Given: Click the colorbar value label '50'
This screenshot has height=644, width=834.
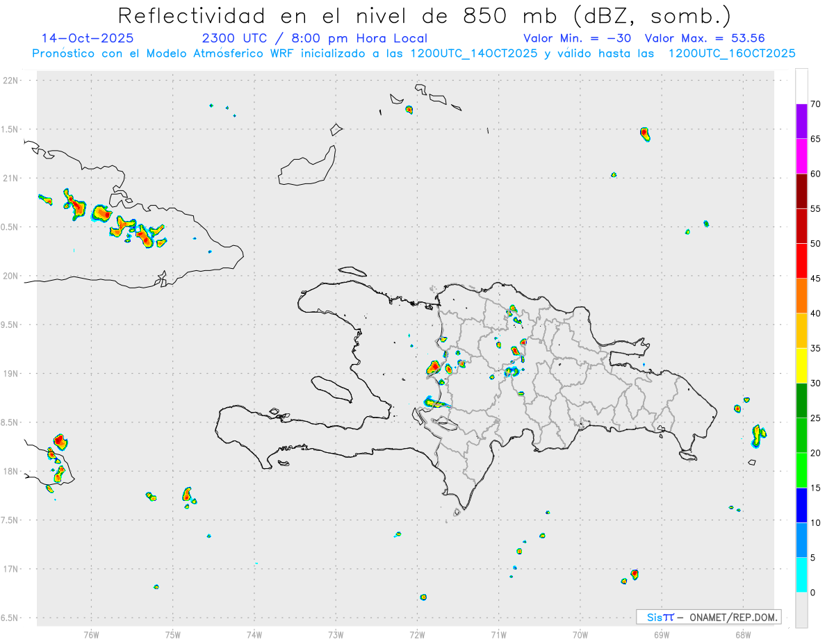Looking at the screenshot, I should [815, 244].
